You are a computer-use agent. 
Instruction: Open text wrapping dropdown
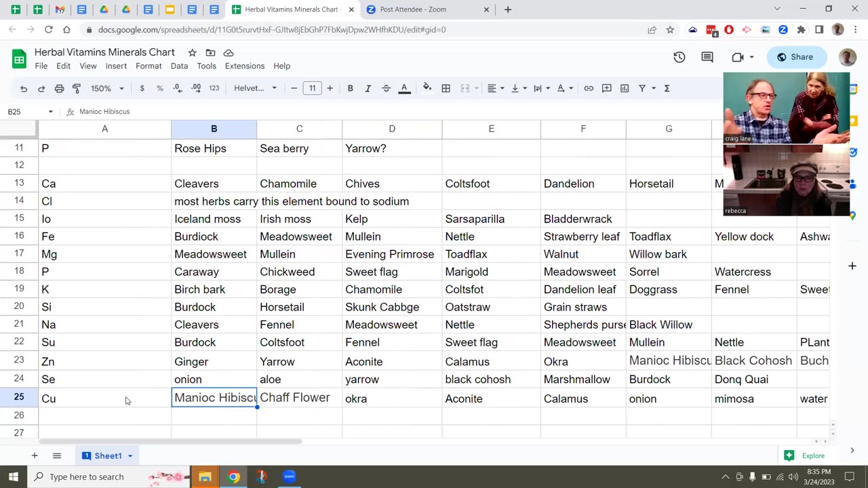click(541, 88)
